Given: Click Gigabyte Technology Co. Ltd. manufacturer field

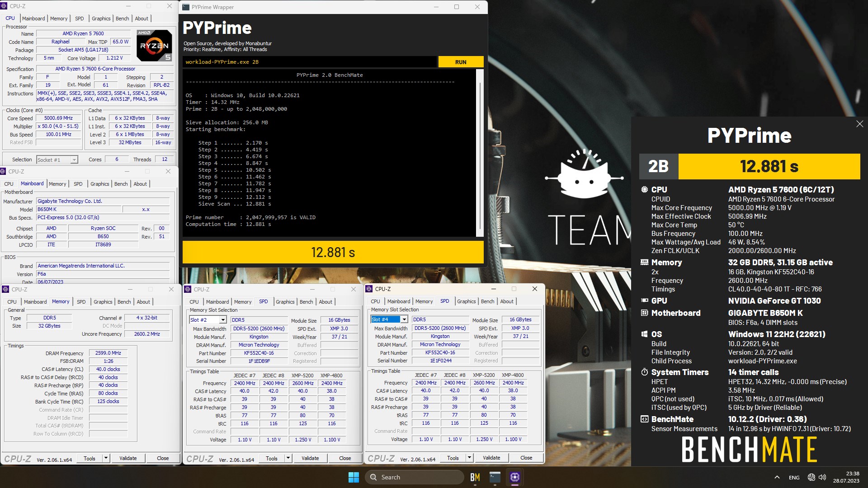Looking at the screenshot, I should tap(103, 201).
